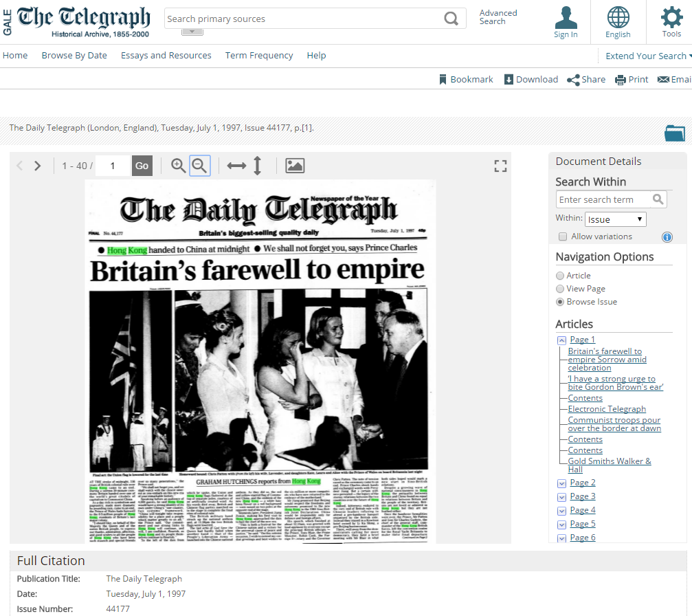The width and height of the screenshot is (692, 616).
Task: Open article 'Britain's farewell to empire'
Action: [x=607, y=360]
